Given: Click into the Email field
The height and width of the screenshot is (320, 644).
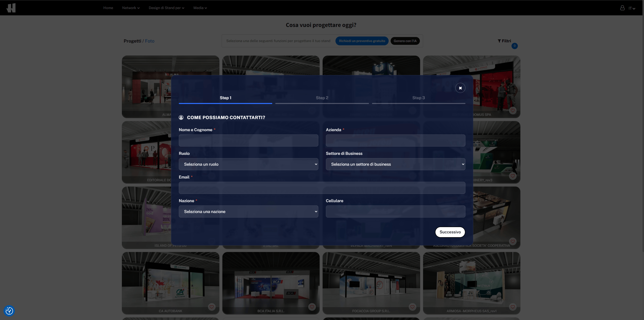Looking at the screenshot, I should [322, 188].
